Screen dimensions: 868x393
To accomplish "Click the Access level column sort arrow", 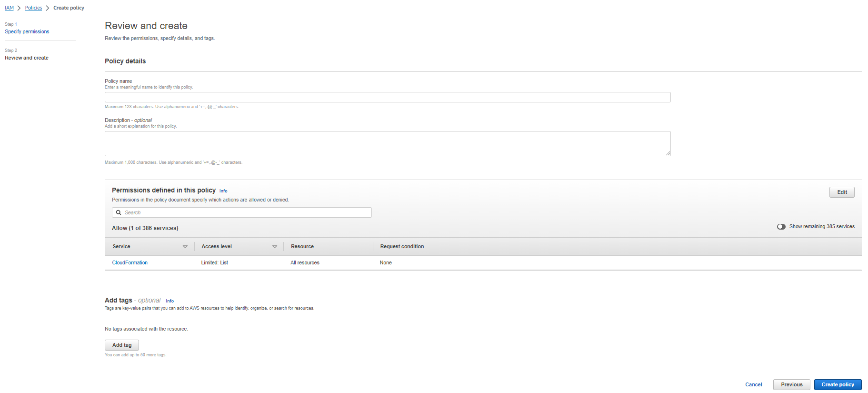I will tap(274, 247).
